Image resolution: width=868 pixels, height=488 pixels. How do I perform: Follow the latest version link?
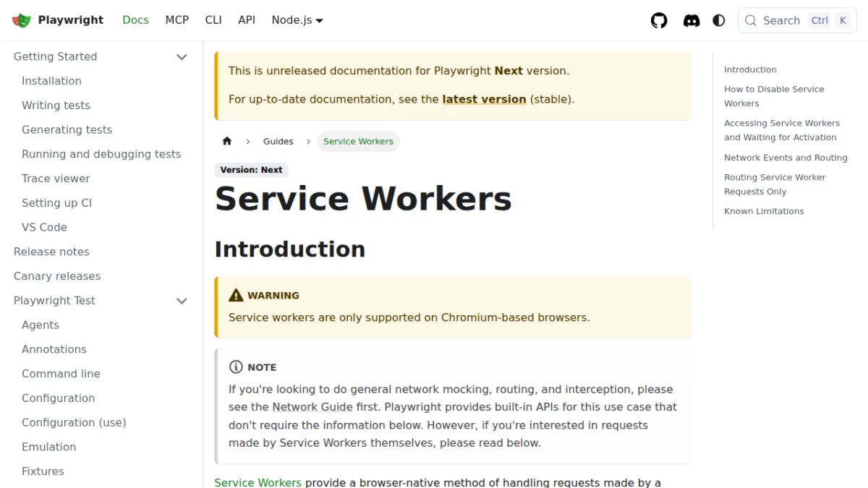tap(484, 100)
